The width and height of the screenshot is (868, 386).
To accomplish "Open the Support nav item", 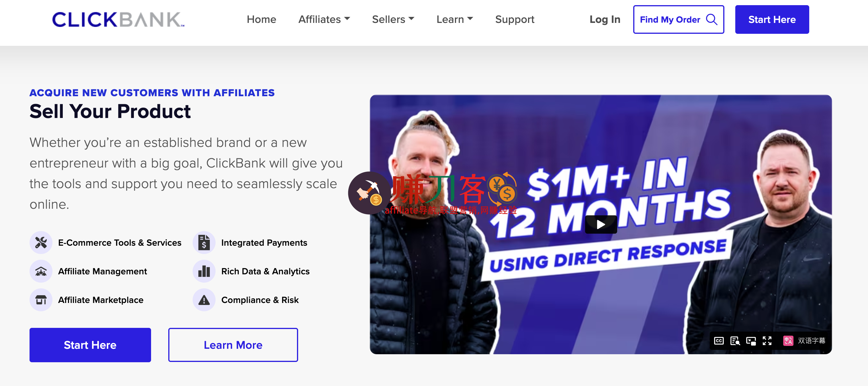I will pos(515,19).
